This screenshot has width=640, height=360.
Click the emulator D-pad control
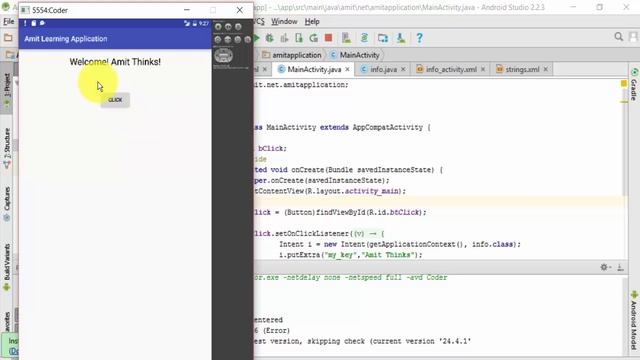point(223,55)
